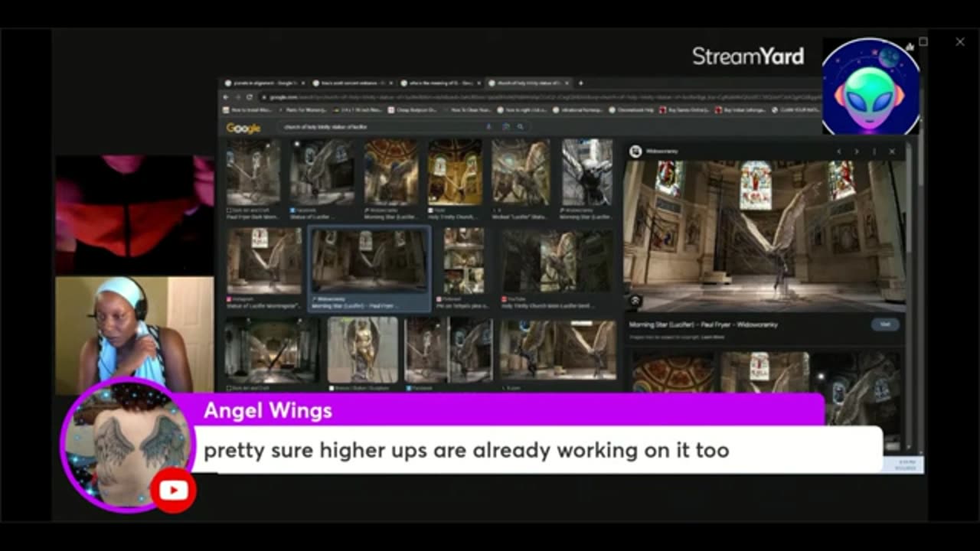Close the active "church of holy trinity" tab
The height and width of the screenshot is (551, 980).
(x=567, y=83)
